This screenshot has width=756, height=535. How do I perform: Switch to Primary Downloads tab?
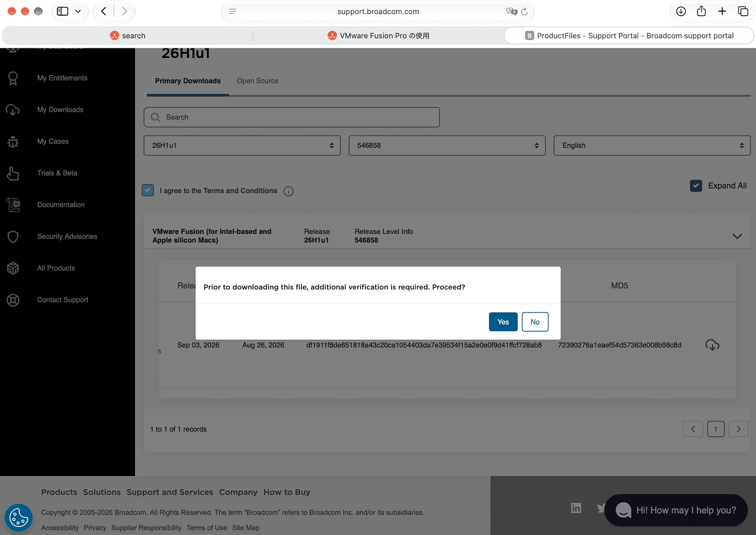(187, 81)
